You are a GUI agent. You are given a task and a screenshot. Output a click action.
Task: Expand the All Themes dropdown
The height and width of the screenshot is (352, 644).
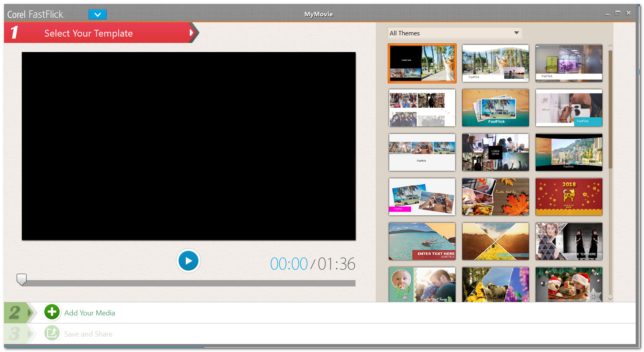(454, 33)
